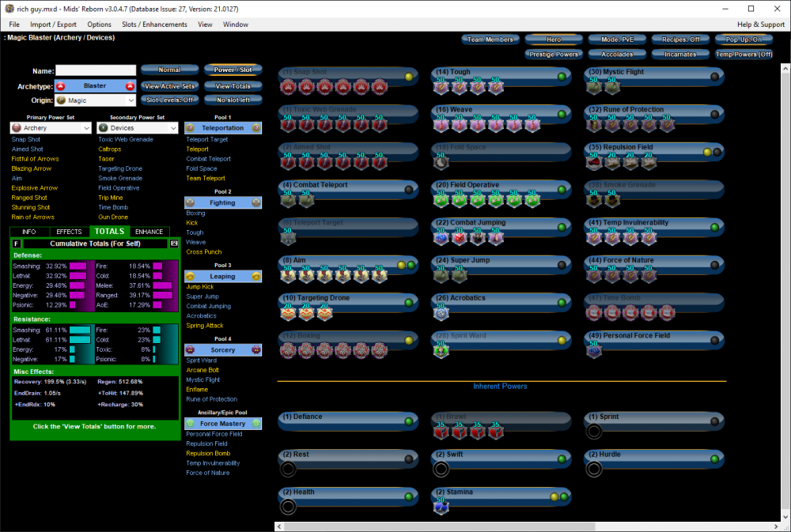The height and width of the screenshot is (532, 791).
Task: Select first enhancement slot of Targeting Drone
Action: tap(288, 313)
